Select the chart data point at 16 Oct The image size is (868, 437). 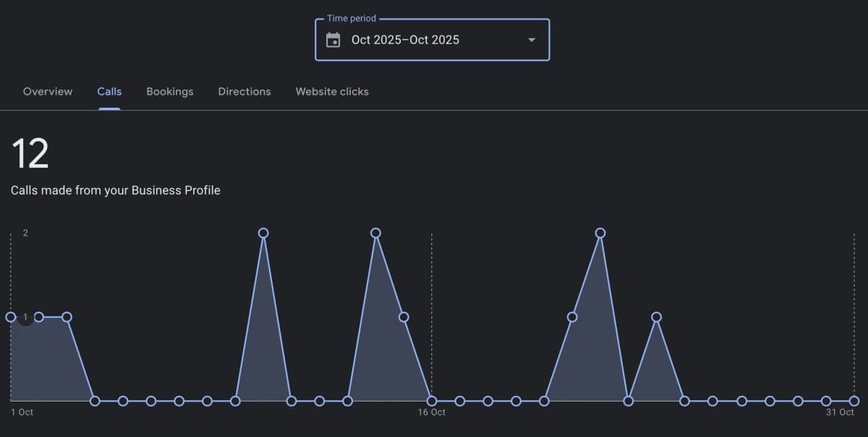[x=432, y=401]
